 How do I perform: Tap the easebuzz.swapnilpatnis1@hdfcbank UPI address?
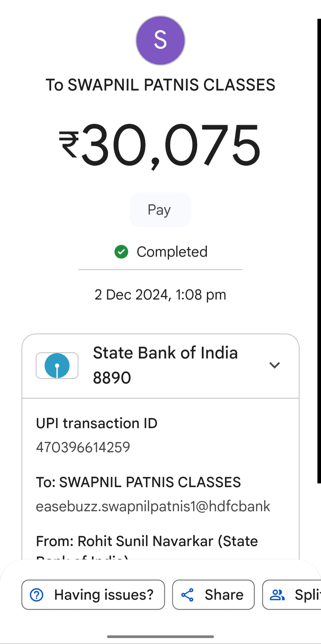pos(153,506)
